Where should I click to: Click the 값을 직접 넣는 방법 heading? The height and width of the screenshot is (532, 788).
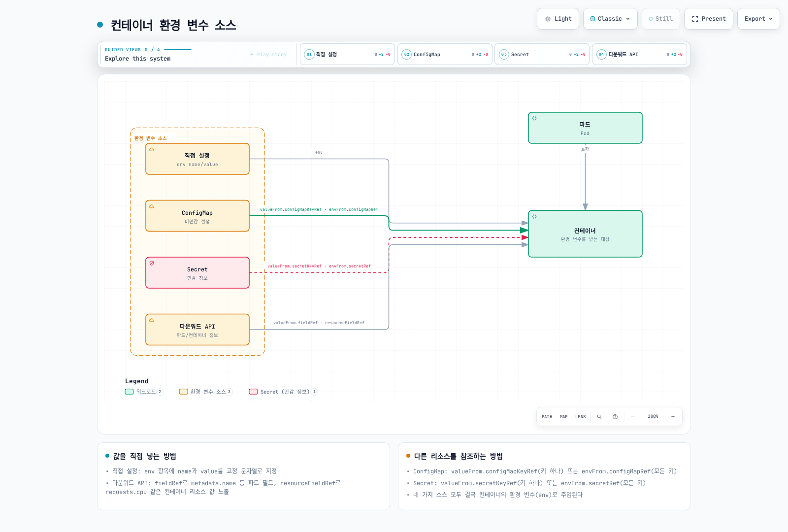click(x=145, y=456)
